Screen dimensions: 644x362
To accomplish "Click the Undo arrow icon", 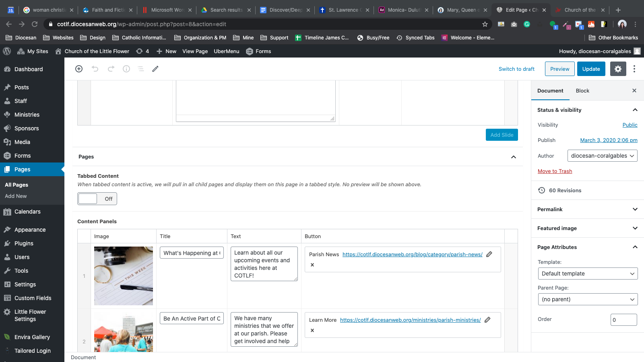I will pyautogui.click(x=95, y=69).
